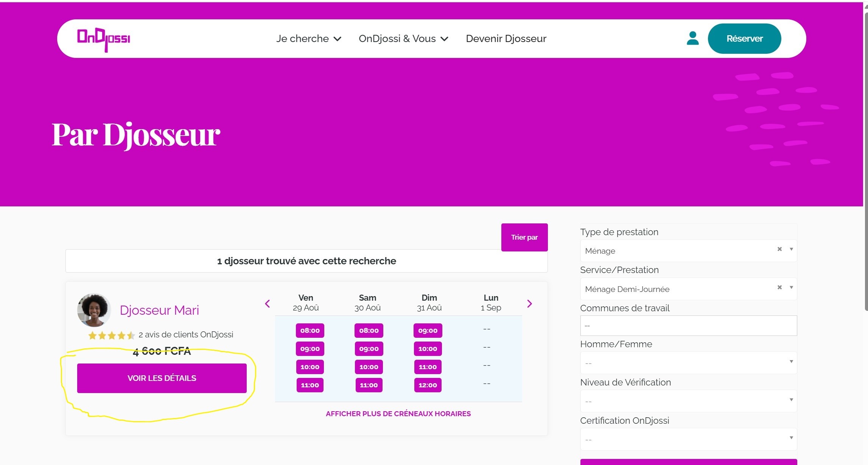Select the Sunday 31 Aoû 12:00 slot
868x465 pixels.
coord(428,385)
